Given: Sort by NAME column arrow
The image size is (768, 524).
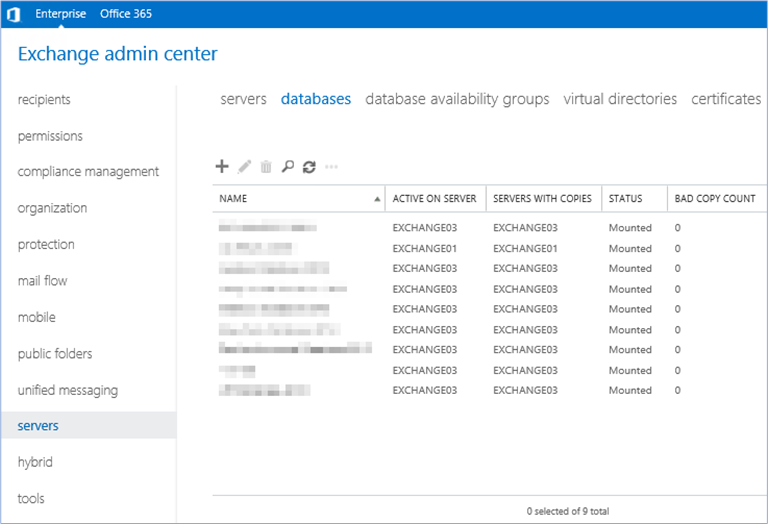Looking at the screenshot, I should (377, 199).
